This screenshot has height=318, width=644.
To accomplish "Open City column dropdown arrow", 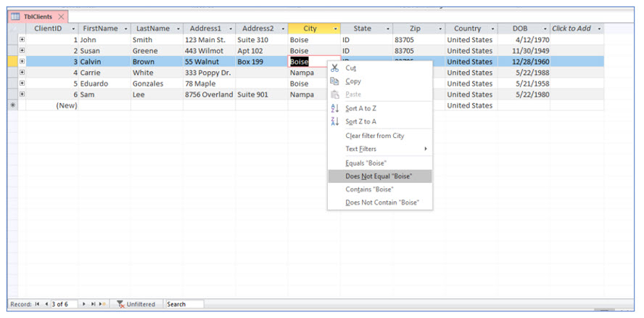I will point(336,29).
